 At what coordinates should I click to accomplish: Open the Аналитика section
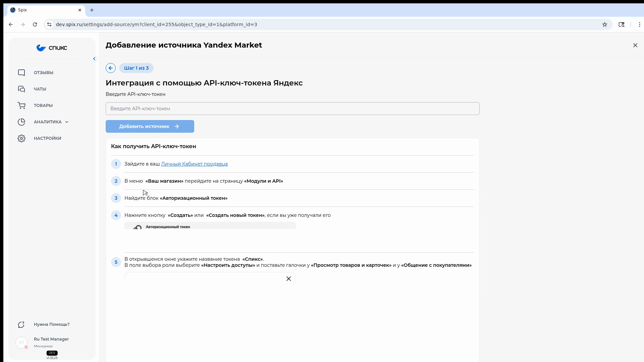(48, 122)
